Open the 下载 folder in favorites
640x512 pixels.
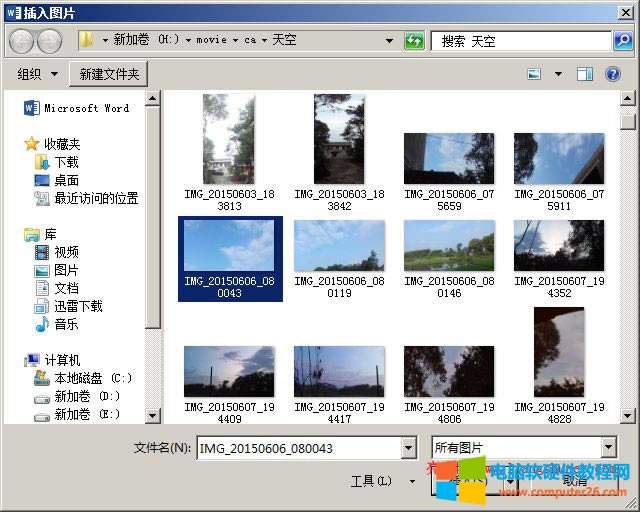click(66, 162)
